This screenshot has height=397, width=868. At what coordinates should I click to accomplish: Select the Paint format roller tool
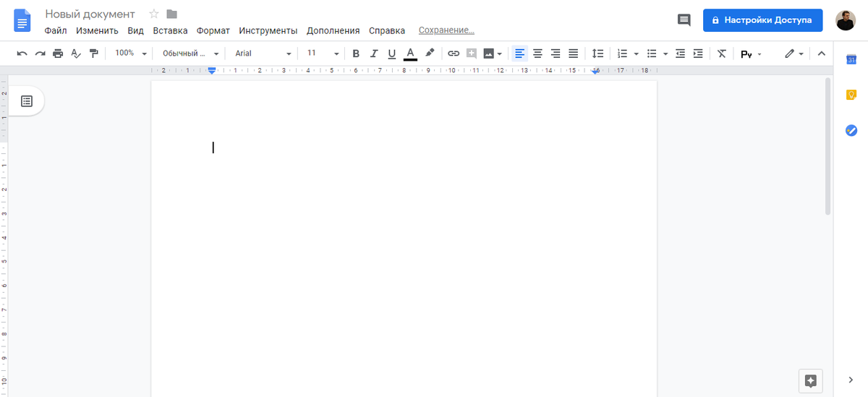tap(93, 54)
